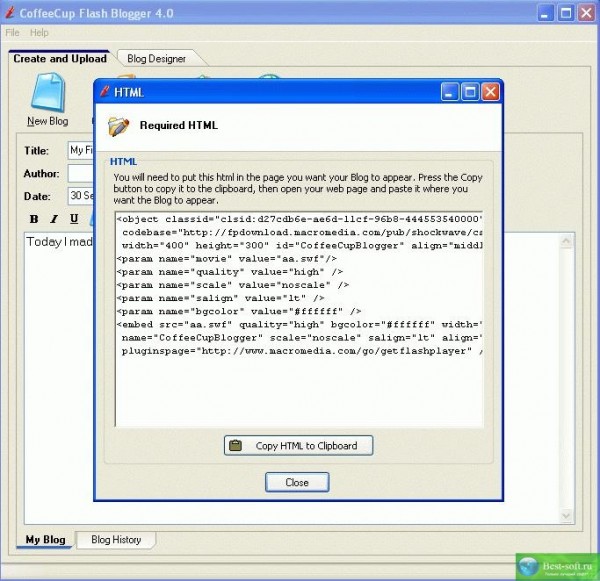Viewport: 600px width, 581px height.
Task: Maximize the CoffeeCup Flash Blogger window
Action: [566, 13]
